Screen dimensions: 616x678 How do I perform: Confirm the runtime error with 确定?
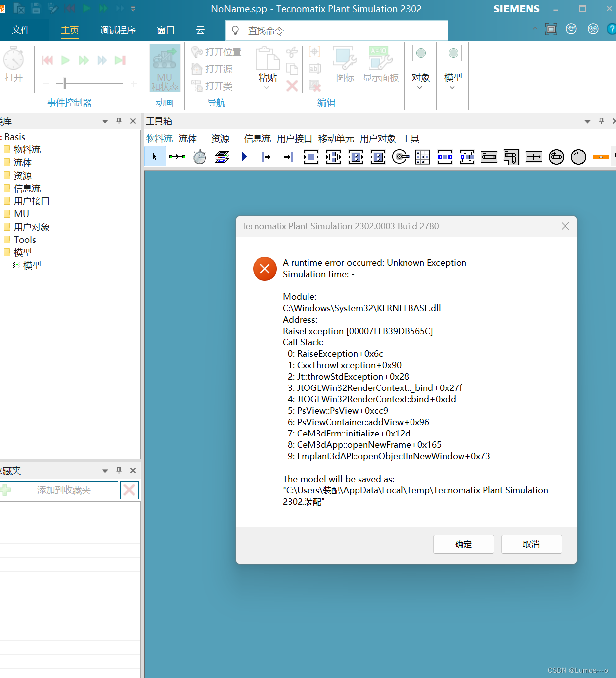click(463, 544)
